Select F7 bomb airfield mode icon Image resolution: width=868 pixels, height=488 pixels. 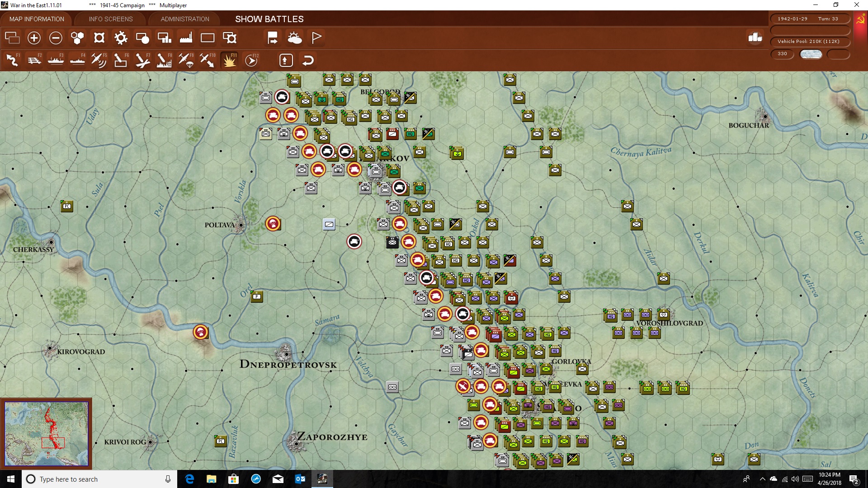coord(142,60)
